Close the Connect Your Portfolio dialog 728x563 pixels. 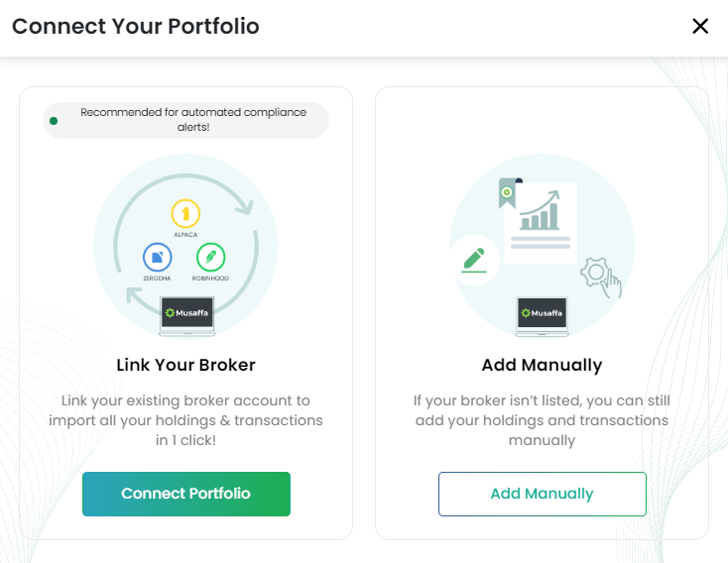point(700,27)
